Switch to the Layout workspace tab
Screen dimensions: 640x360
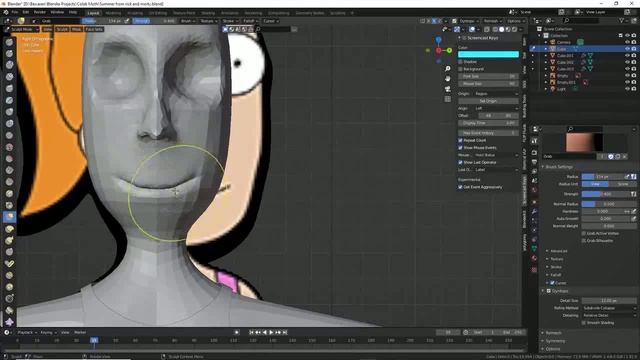pos(93,13)
